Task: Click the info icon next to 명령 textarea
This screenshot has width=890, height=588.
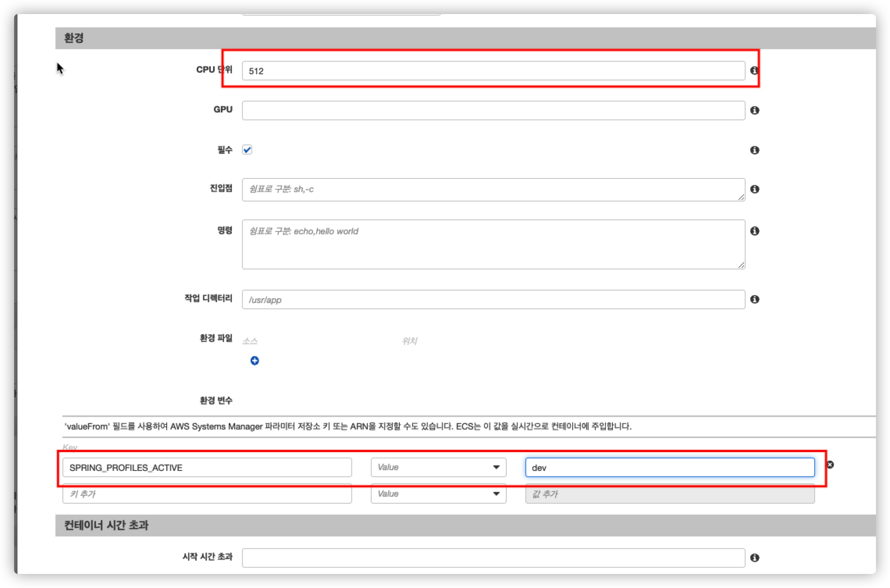Action: pos(755,231)
